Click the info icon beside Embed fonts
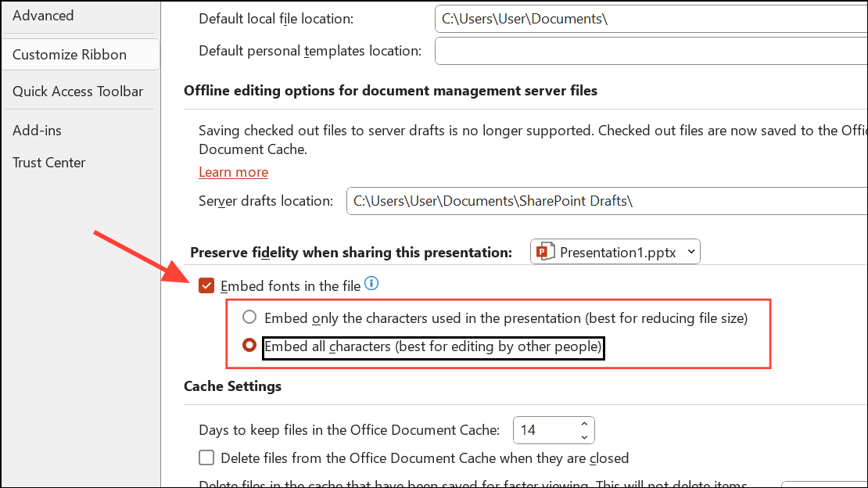The image size is (868, 488). pyautogui.click(x=371, y=284)
